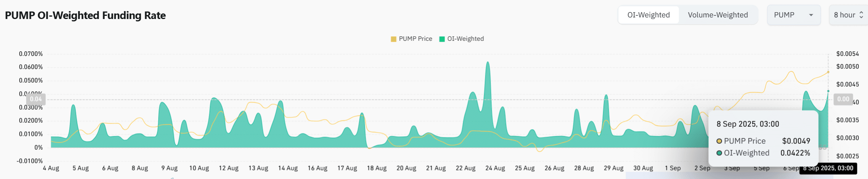Click the gray 0.00 right axis crosshair label

(x=843, y=99)
